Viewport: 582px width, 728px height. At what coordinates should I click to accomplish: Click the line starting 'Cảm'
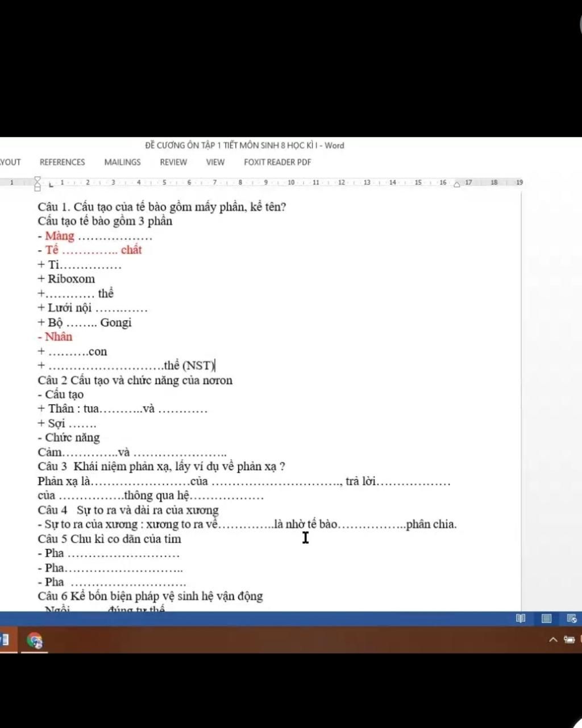coord(132,453)
